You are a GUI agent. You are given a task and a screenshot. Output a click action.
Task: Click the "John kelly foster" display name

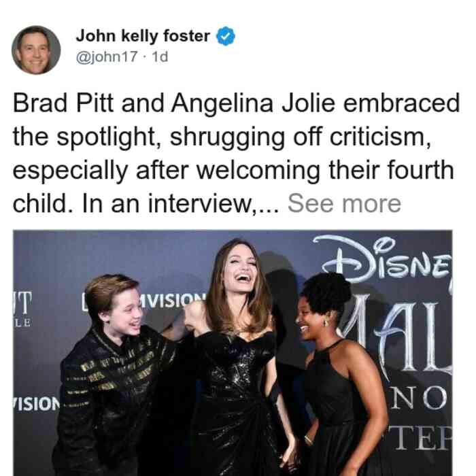[143, 36]
